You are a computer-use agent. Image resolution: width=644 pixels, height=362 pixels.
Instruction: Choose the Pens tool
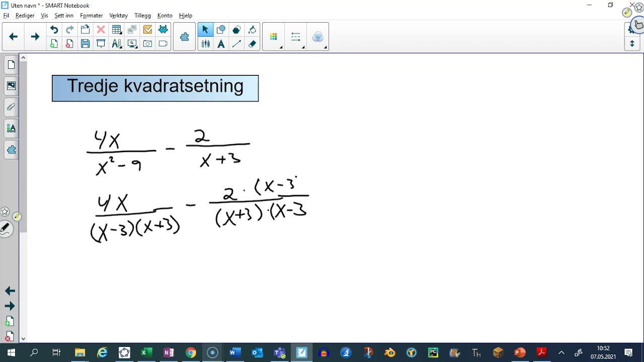click(205, 44)
